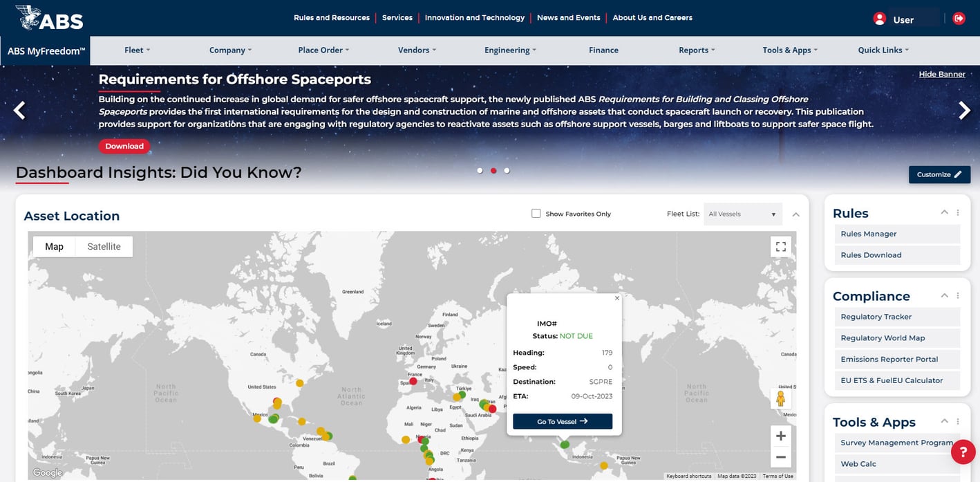Expand the Vendors menu
This screenshot has width=980, height=482.
(x=417, y=50)
